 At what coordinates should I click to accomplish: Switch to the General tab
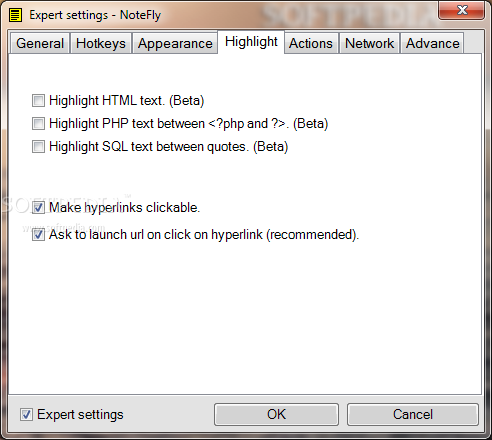40,43
